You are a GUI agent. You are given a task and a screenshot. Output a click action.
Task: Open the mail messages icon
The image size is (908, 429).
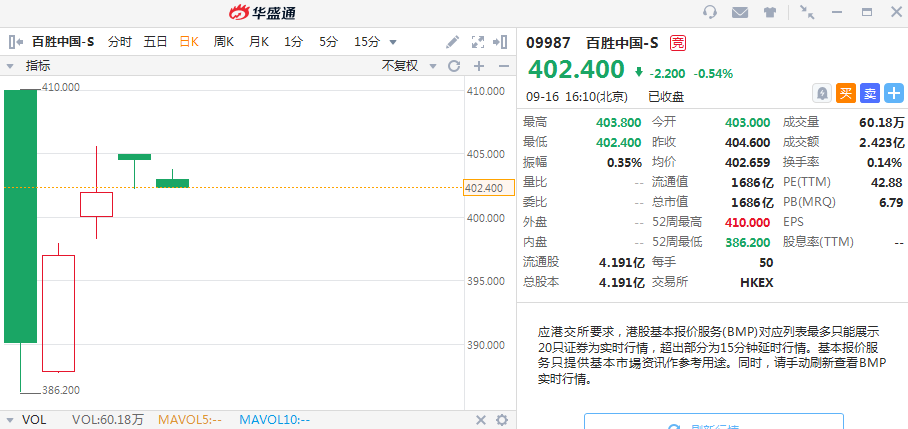coord(739,12)
